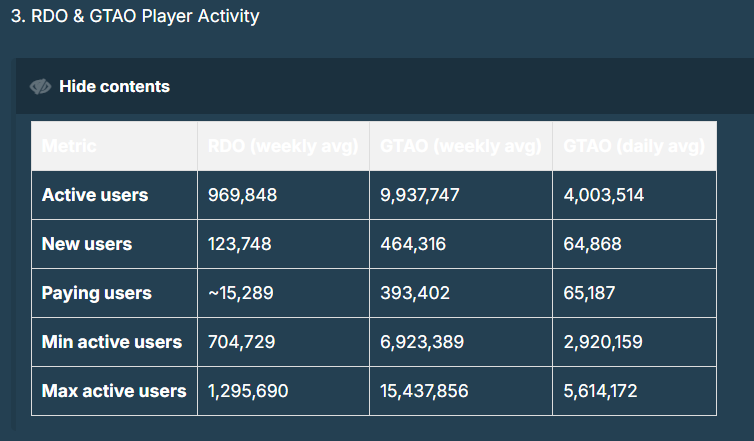This screenshot has width=754, height=441.
Task: Click the crossed-eye hide icon
Action: [40, 86]
